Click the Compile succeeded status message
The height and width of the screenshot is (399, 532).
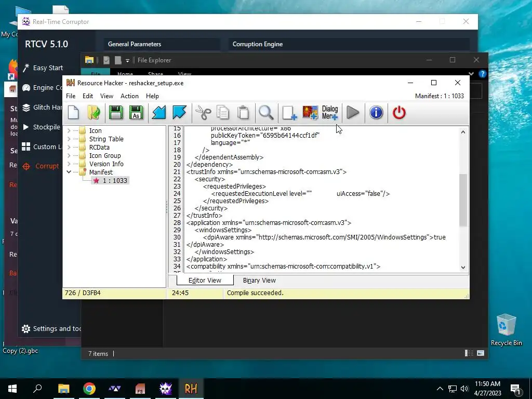point(255,293)
